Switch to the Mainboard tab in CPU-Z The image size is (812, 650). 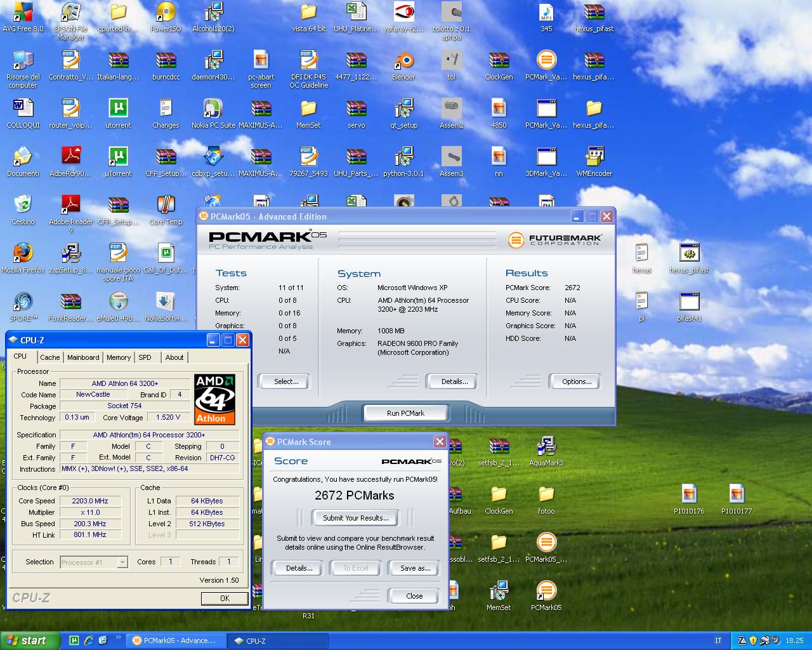click(83, 357)
